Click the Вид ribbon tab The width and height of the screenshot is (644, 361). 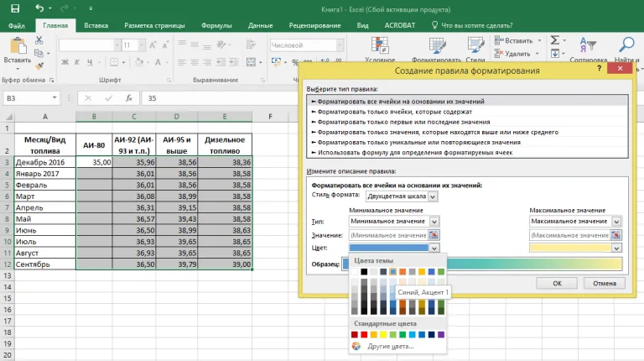[x=362, y=25]
